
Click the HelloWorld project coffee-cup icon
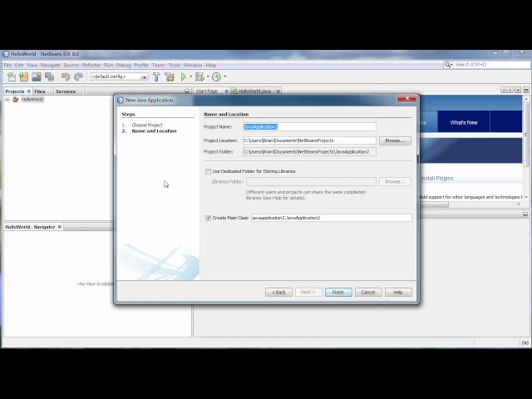pos(15,100)
